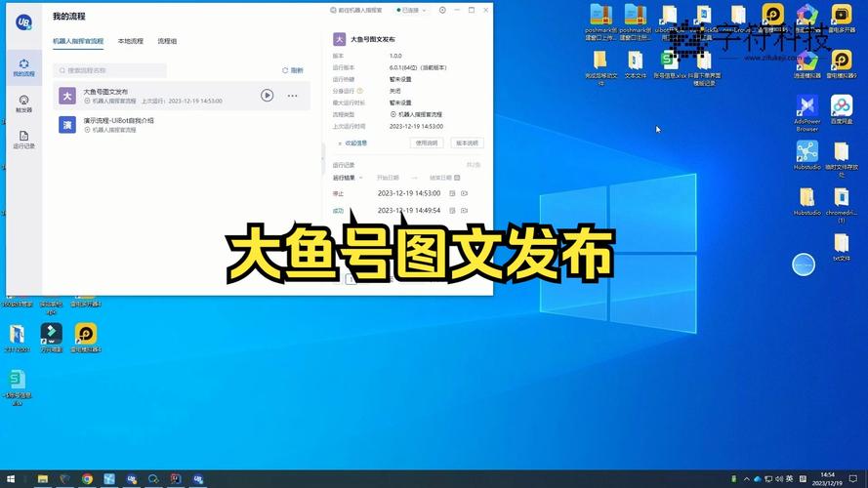Open the 已连接 connection status dropdown
Image resolution: width=868 pixels, height=488 pixels.
[x=411, y=10]
